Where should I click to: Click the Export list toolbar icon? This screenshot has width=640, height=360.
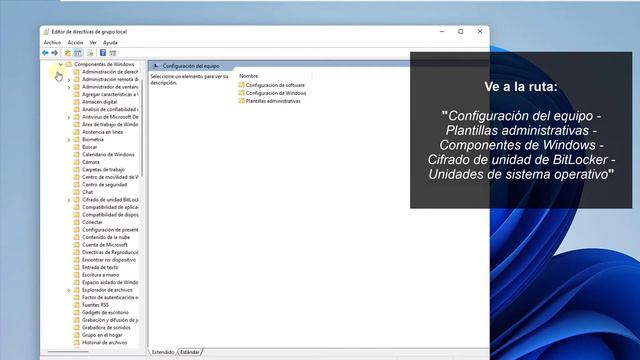(90, 53)
